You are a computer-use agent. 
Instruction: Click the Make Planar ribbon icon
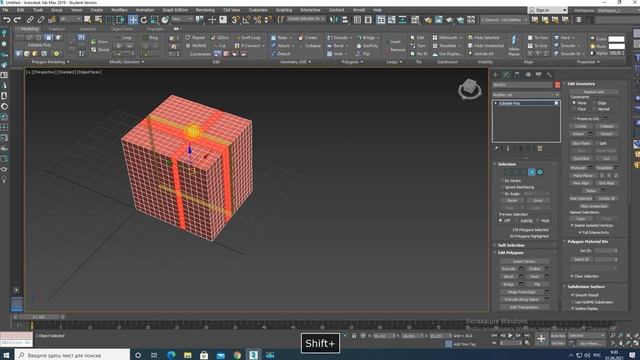click(x=514, y=44)
